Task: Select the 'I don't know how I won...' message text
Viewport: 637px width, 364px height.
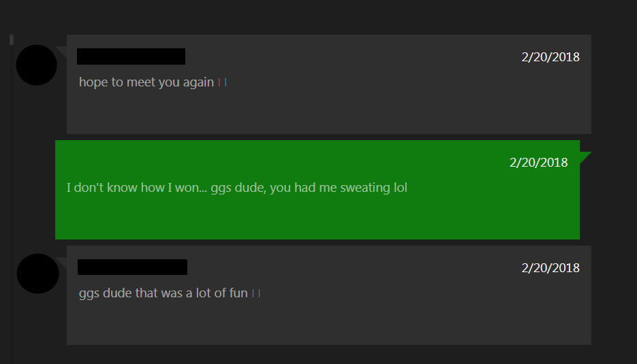Action: click(237, 188)
